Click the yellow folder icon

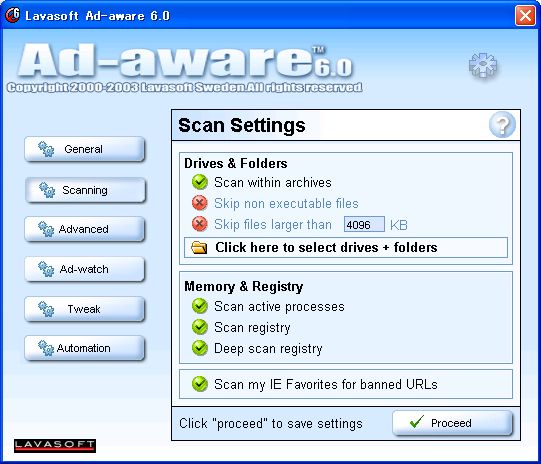pyautogui.click(x=199, y=247)
